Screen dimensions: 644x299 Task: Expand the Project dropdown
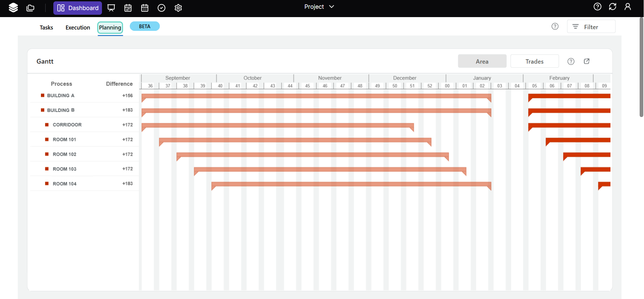319,7
